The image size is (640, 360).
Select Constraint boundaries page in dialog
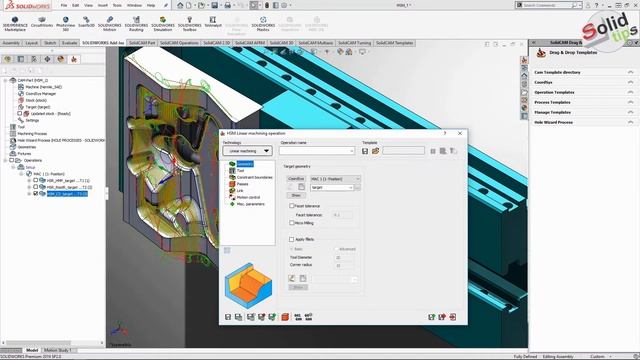pyautogui.click(x=254, y=178)
